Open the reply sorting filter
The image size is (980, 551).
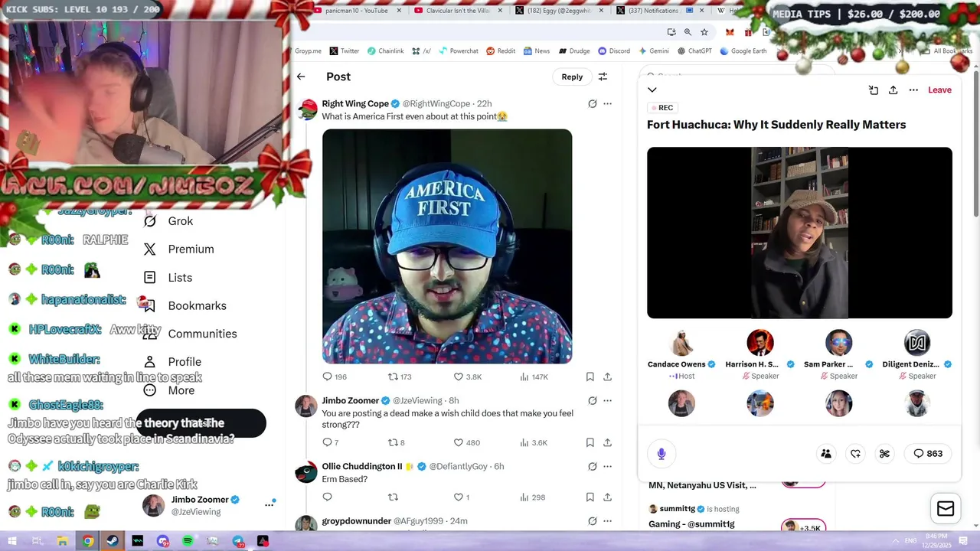[603, 77]
